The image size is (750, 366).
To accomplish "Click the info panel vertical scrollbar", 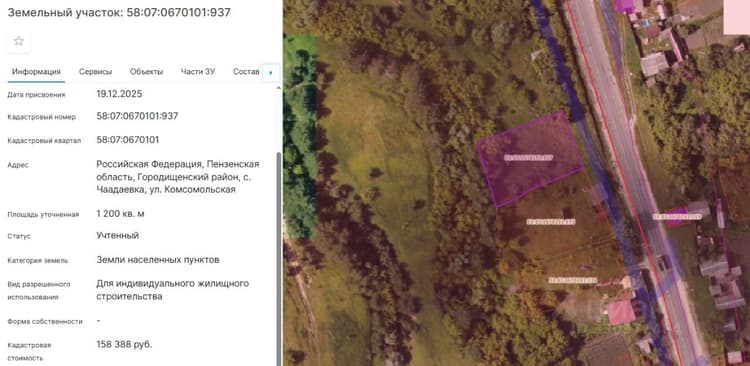I will [x=279, y=258].
